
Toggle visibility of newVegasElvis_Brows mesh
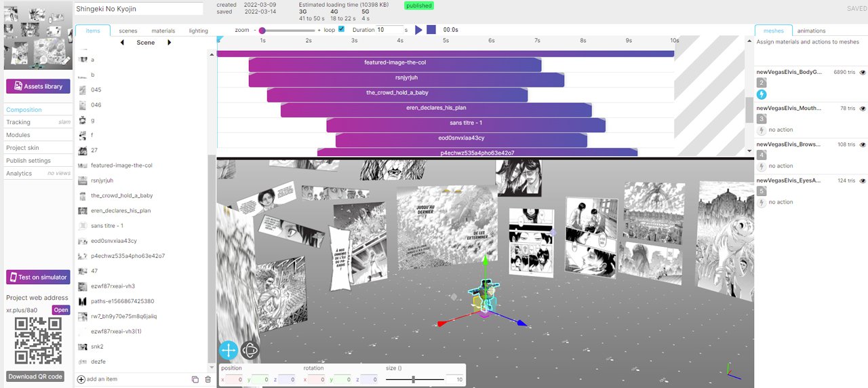point(863,144)
